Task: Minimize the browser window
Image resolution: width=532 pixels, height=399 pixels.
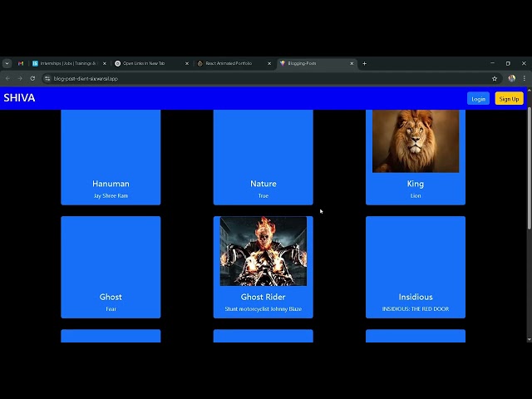Action: (492, 63)
